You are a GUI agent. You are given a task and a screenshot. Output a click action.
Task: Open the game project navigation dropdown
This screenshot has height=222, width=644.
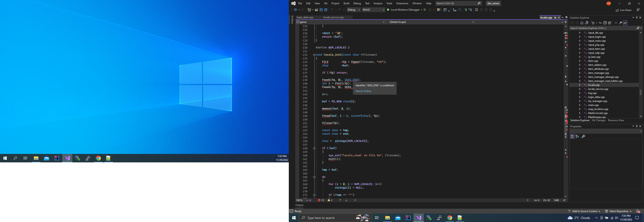click(x=340, y=22)
